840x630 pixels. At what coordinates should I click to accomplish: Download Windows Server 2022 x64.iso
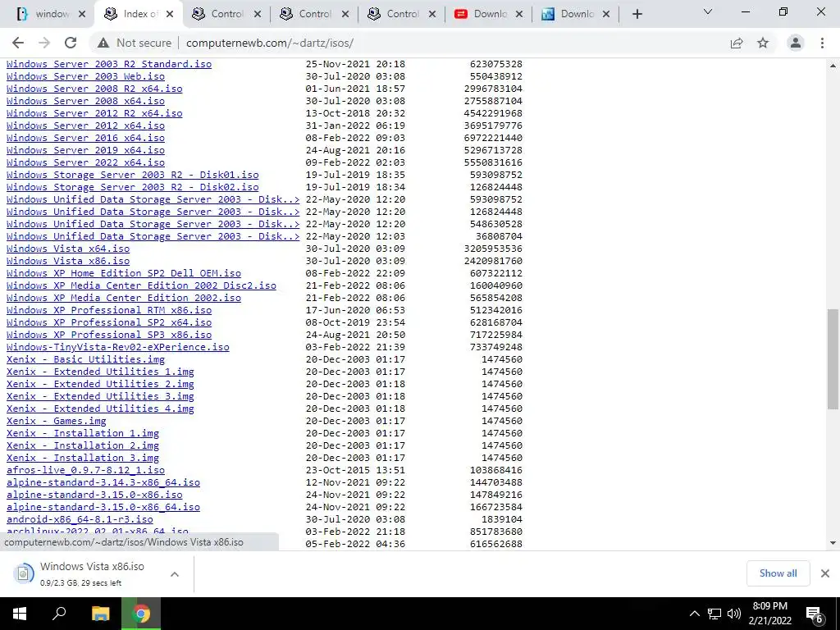(85, 162)
